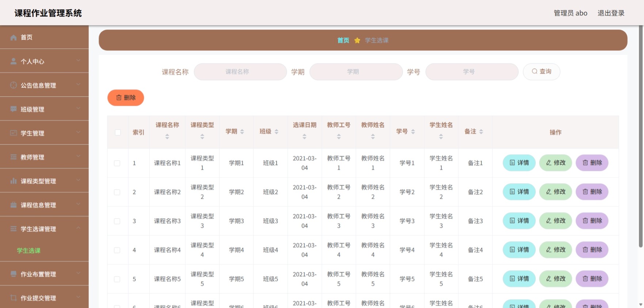The image size is (644, 308).
Task: Focus the 学号 search input
Action: click(472, 72)
